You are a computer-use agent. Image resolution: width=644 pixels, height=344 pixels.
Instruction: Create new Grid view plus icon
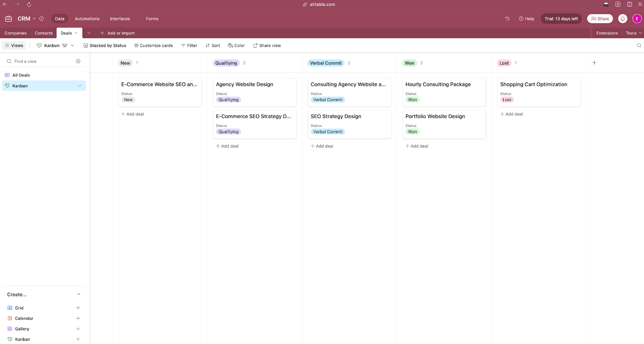point(78,308)
